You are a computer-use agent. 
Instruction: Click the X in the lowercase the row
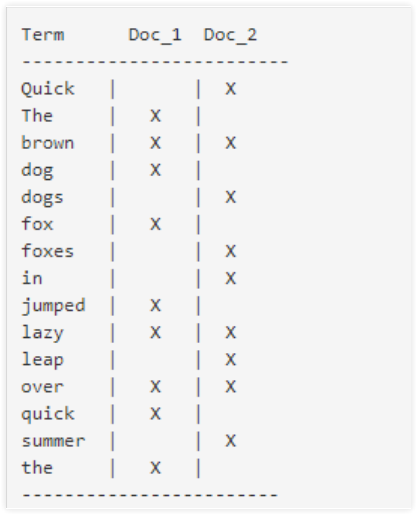tap(155, 468)
